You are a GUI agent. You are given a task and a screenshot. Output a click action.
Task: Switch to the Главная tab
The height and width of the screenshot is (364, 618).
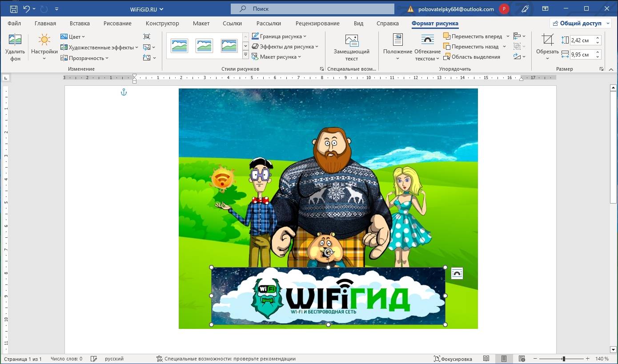pos(45,23)
